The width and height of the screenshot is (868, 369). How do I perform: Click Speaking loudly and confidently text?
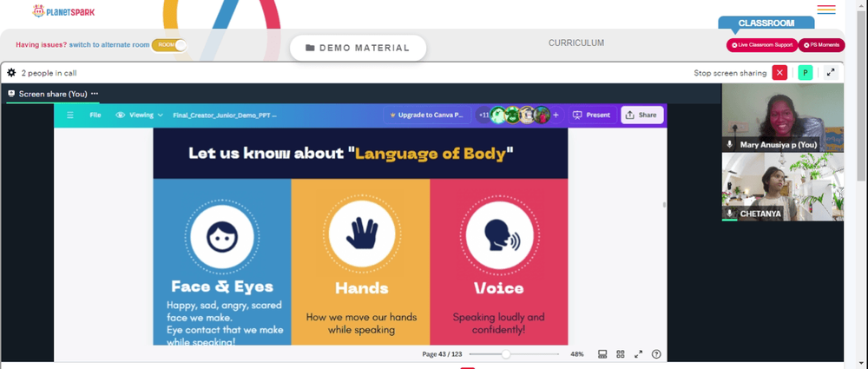499,324
